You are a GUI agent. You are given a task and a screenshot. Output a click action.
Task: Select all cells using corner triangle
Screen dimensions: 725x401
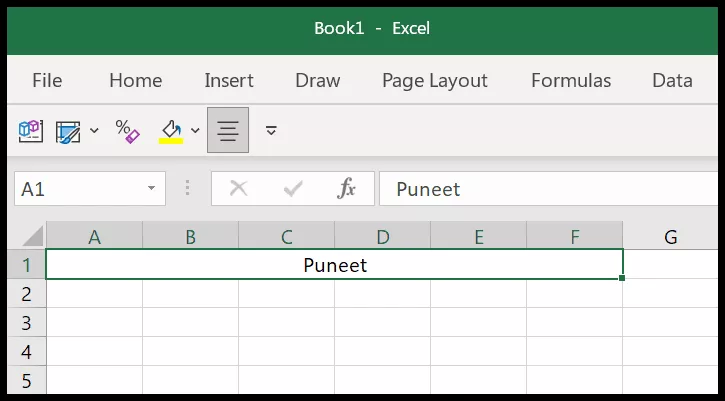32,236
